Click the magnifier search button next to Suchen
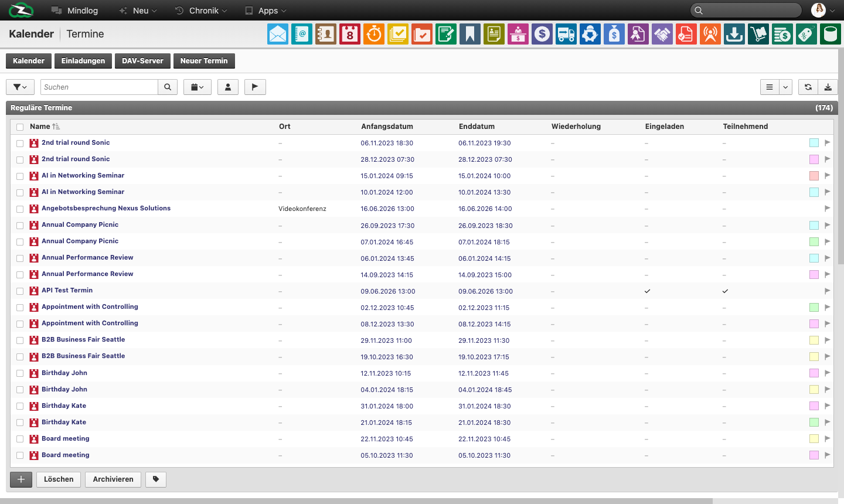This screenshot has height=504, width=844. click(168, 87)
